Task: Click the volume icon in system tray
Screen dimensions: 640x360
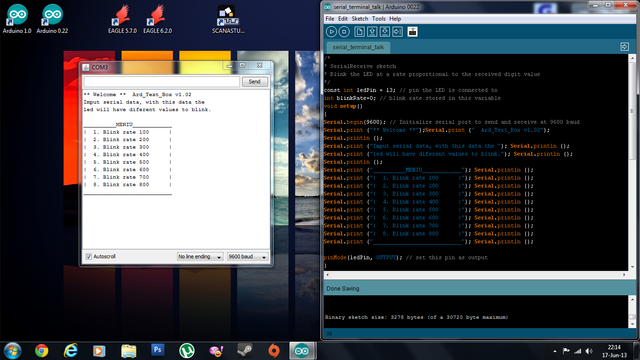Action: click(589, 351)
